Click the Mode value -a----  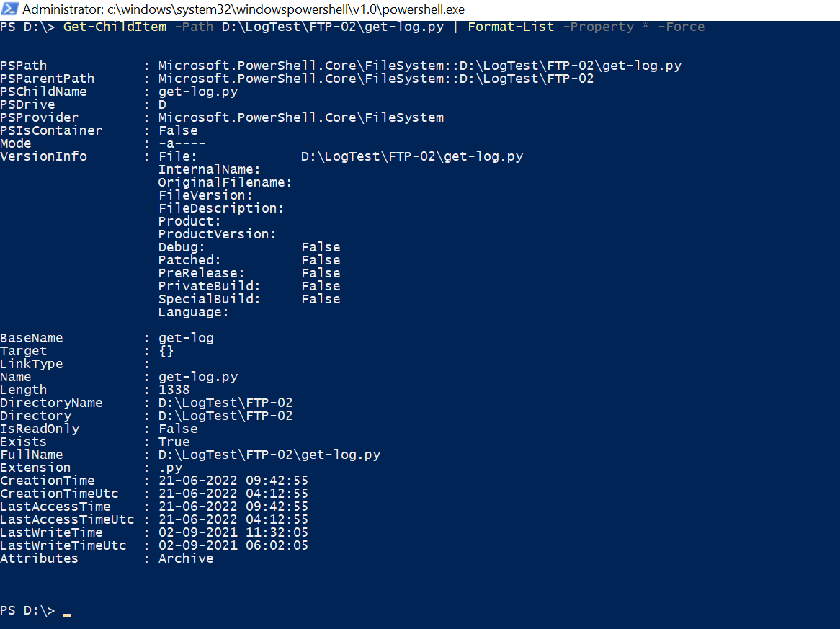point(182,143)
